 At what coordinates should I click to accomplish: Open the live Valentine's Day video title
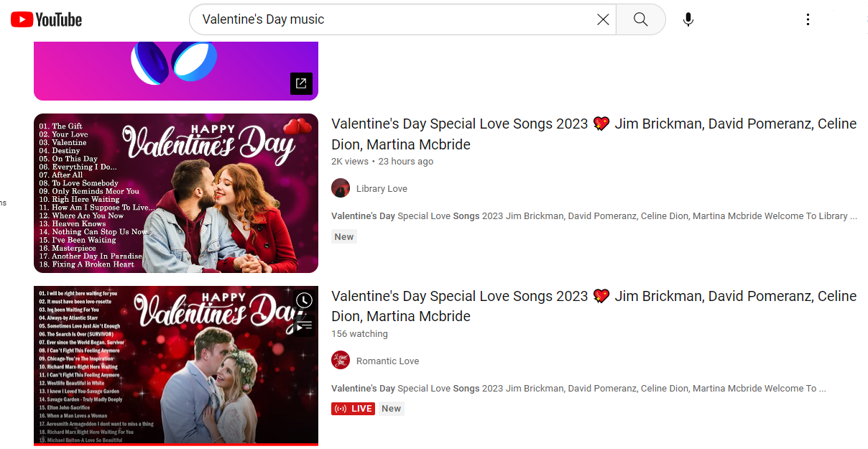(x=593, y=306)
